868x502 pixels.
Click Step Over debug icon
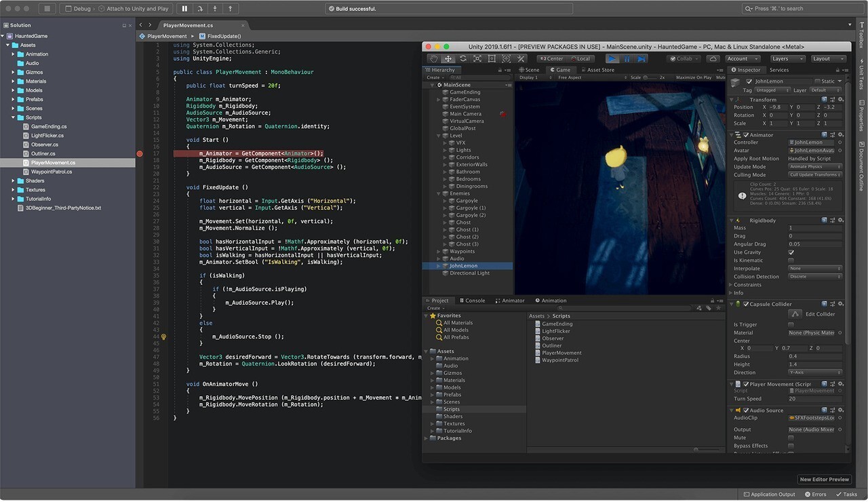pyautogui.click(x=201, y=9)
